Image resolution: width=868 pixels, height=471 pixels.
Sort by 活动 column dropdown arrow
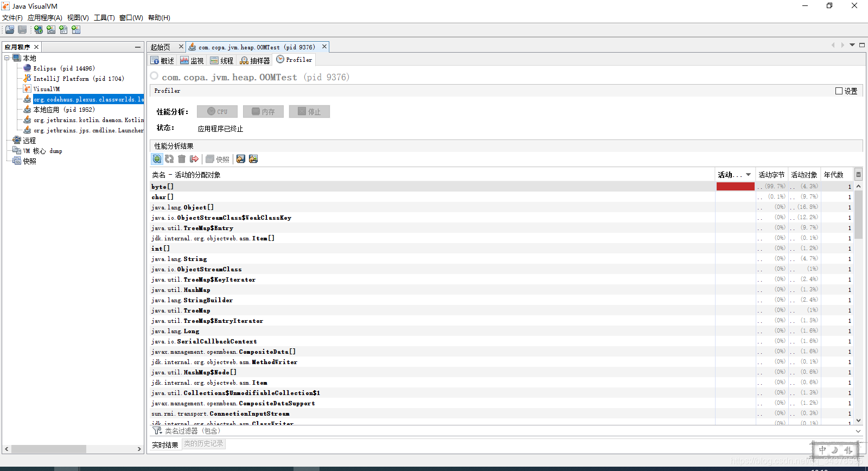click(749, 175)
